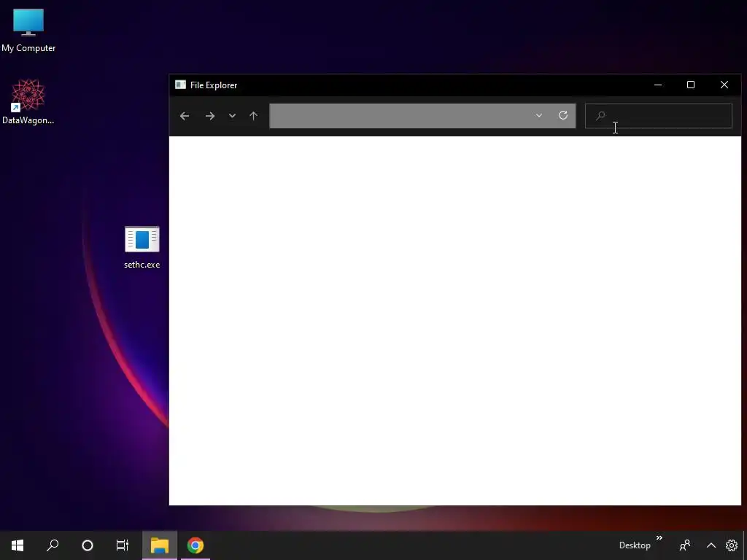This screenshot has height=560, width=747.
Task: Click the search magnifier icon in Explorer
Action: [x=600, y=115]
